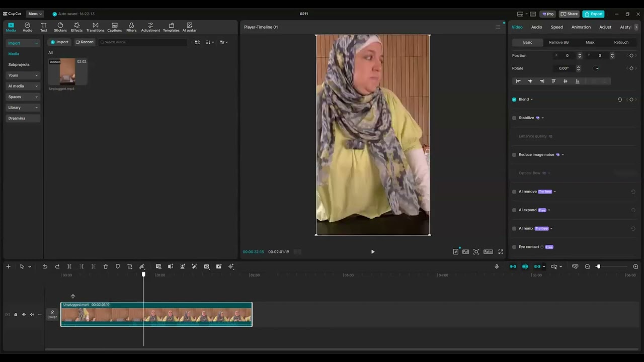Image resolution: width=644 pixels, height=362 pixels.
Task: Select the Mask sub-tab
Action: (590, 42)
